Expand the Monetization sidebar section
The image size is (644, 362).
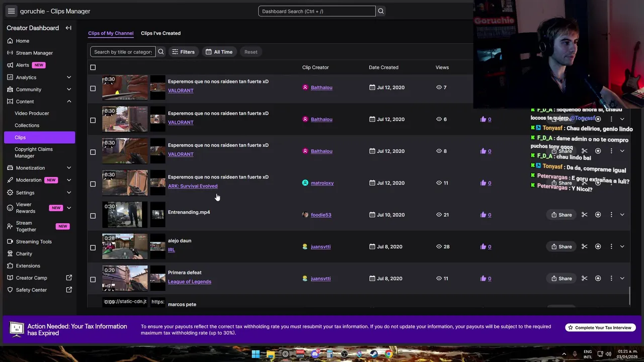tap(69, 168)
